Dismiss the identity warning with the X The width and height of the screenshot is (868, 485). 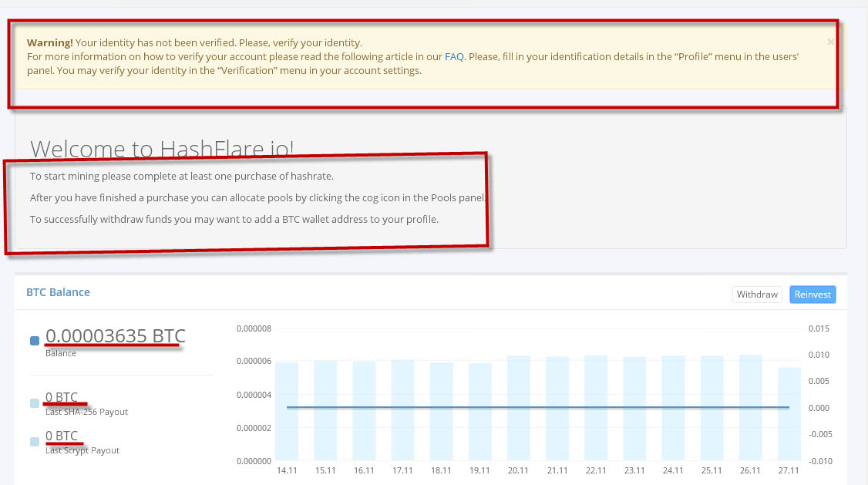[830, 42]
